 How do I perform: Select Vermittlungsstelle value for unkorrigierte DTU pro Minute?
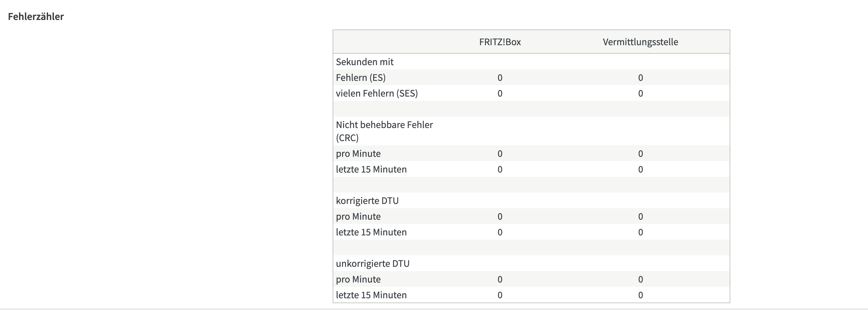[640, 279]
